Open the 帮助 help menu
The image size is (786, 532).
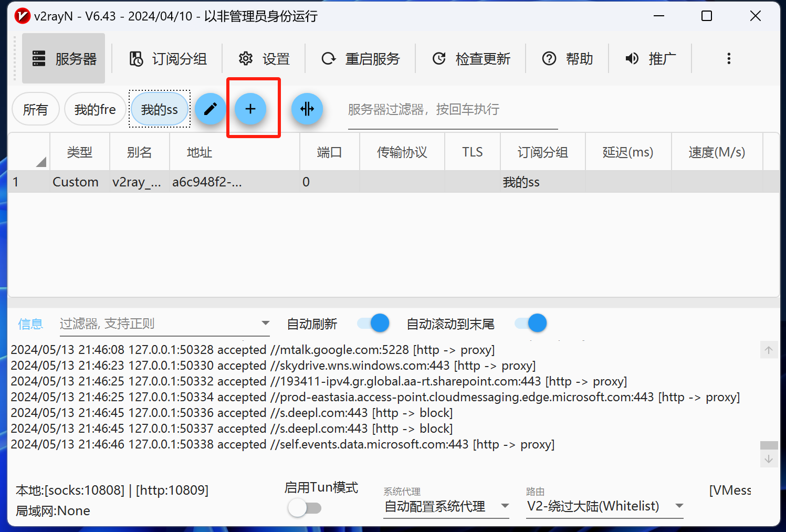tap(568, 58)
